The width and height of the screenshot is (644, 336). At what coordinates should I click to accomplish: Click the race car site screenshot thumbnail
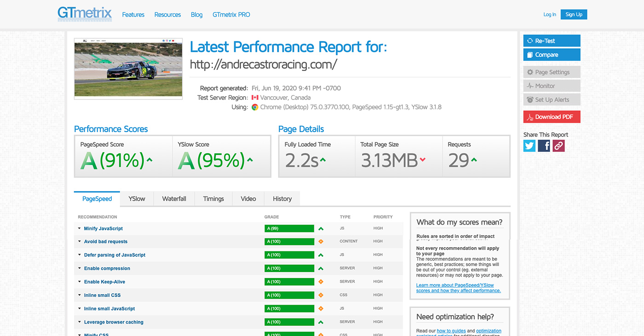[128, 69]
